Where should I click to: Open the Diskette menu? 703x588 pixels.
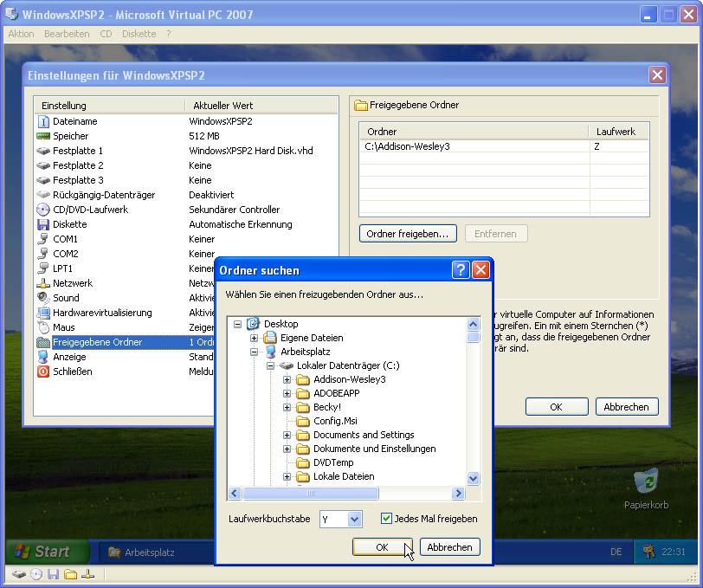coord(139,34)
